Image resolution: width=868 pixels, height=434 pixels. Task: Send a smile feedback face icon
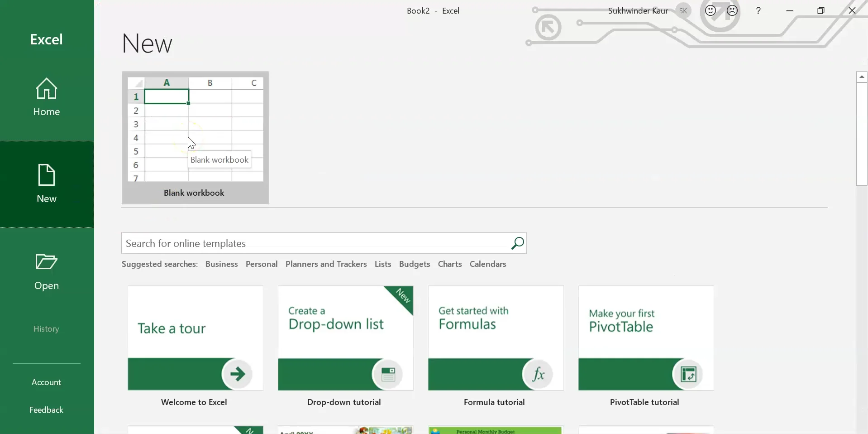[711, 11]
